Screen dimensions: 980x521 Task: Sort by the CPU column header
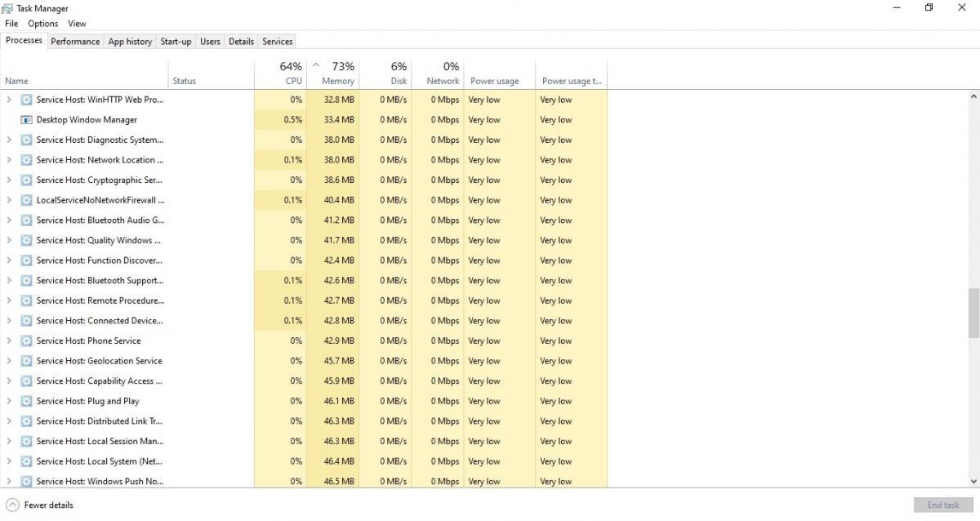tap(280, 74)
